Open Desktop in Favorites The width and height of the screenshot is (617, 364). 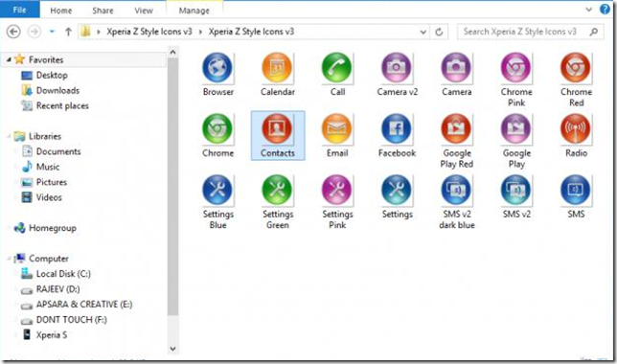[x=52, y=75]
